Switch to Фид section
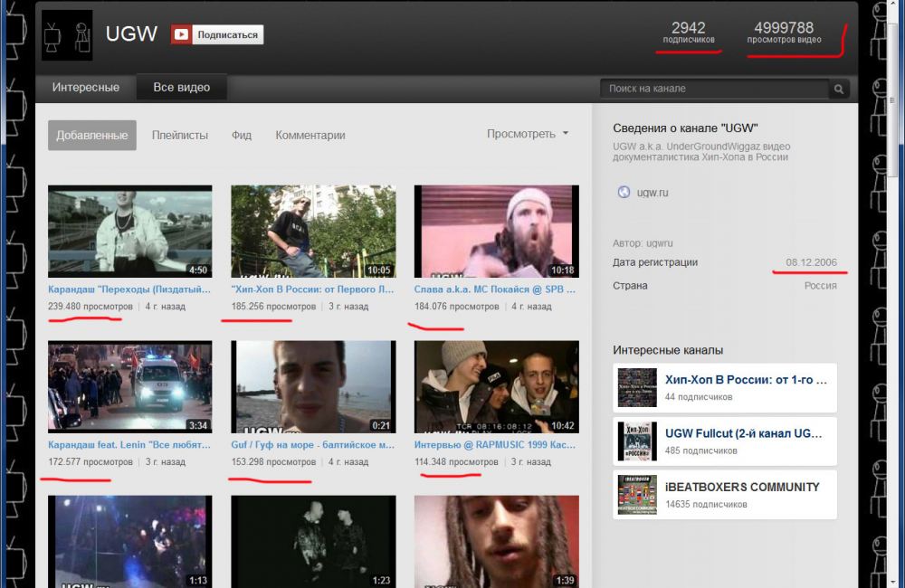Viewport: 905px width, 588px height. tap(242, 135)
